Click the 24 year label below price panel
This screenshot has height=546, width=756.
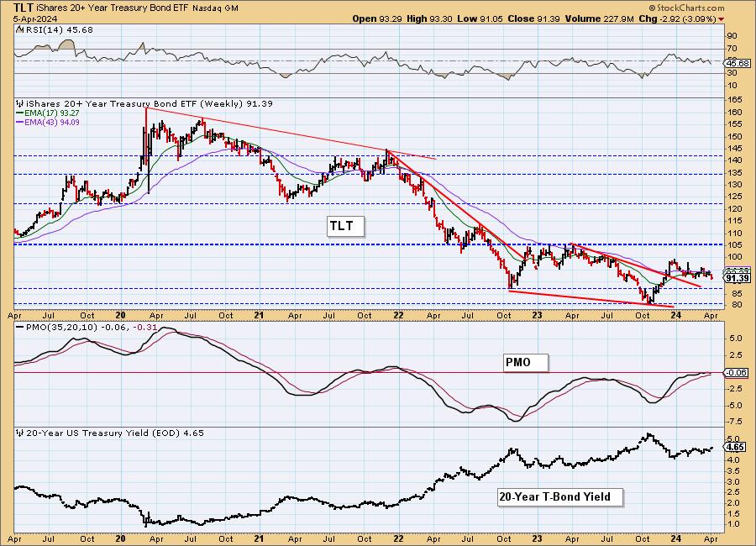tap(676, 316)
